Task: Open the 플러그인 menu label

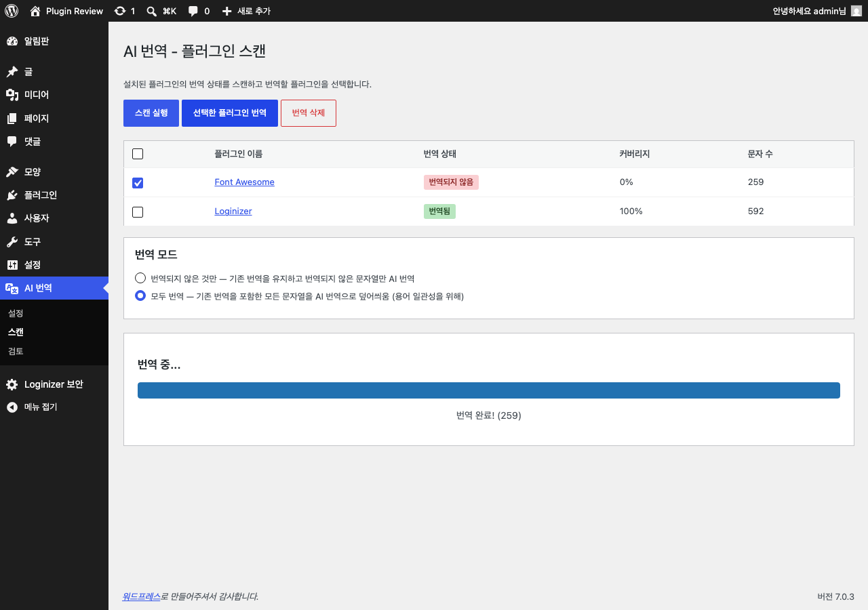Action: click(x=41, y=195)
